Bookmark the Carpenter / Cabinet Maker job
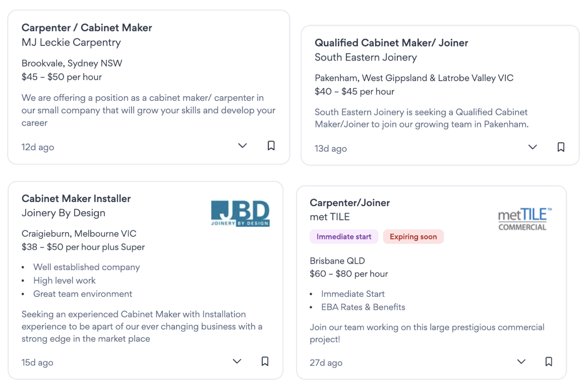The height and width of the screenshot is (390, 588). (x=271, y=146)
